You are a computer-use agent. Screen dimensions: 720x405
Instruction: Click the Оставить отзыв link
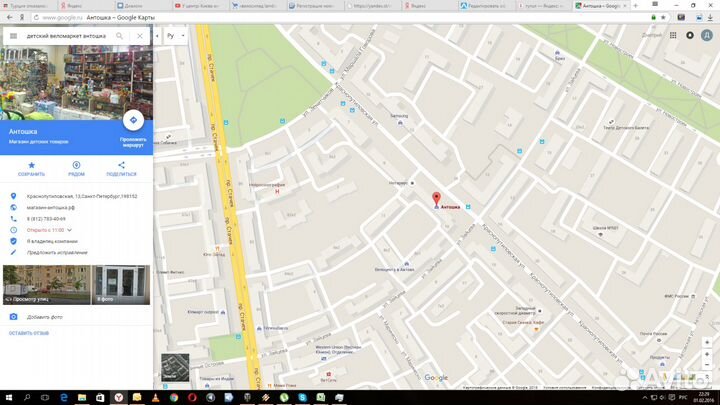[x=29, y=333]
